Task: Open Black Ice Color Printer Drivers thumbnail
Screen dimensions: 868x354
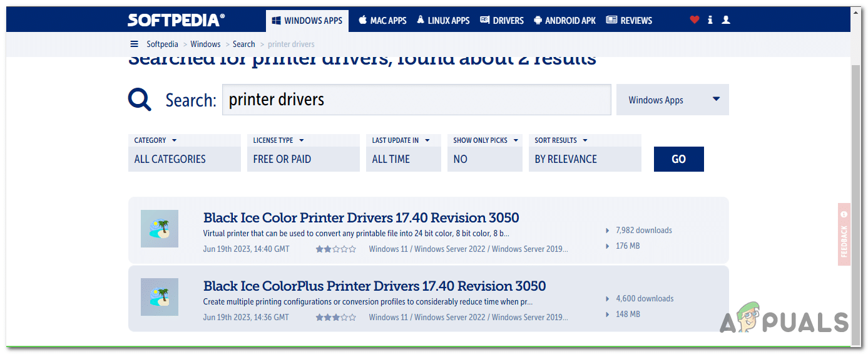Action: [160, 229]
